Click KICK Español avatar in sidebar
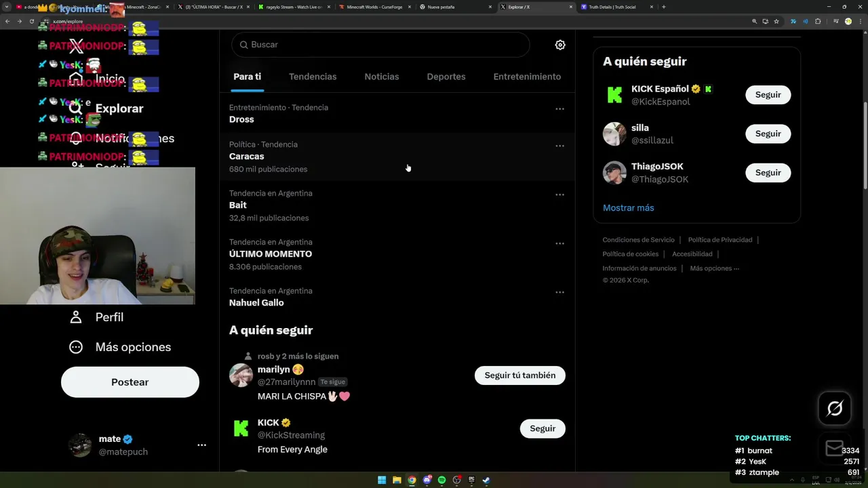 coord(614,95)
